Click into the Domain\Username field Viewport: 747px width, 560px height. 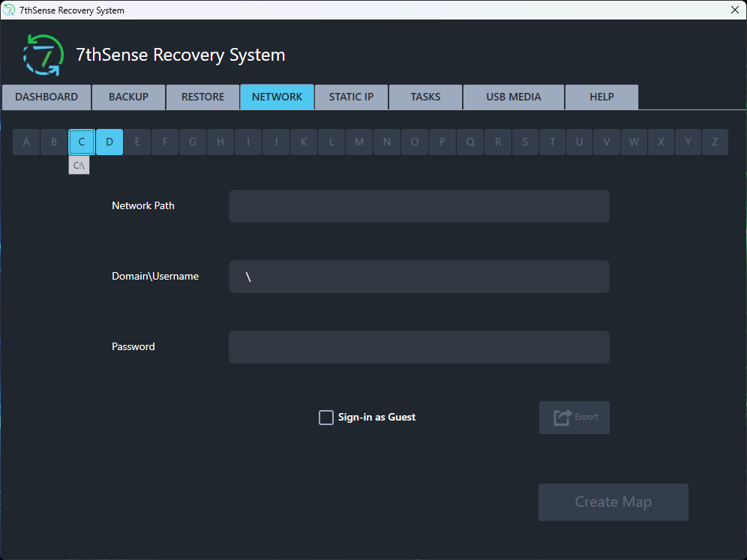click(x=418, y=277)
